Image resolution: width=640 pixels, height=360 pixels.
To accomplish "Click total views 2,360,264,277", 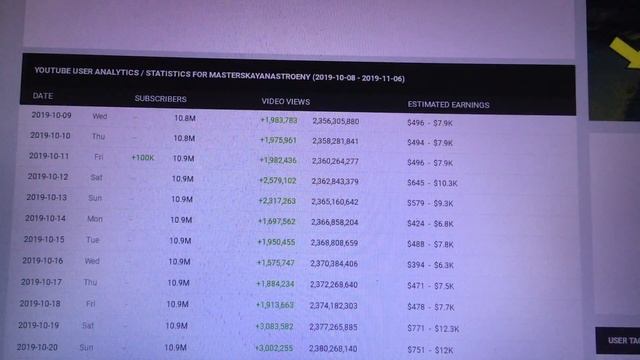I will click(x=336, y=161).
